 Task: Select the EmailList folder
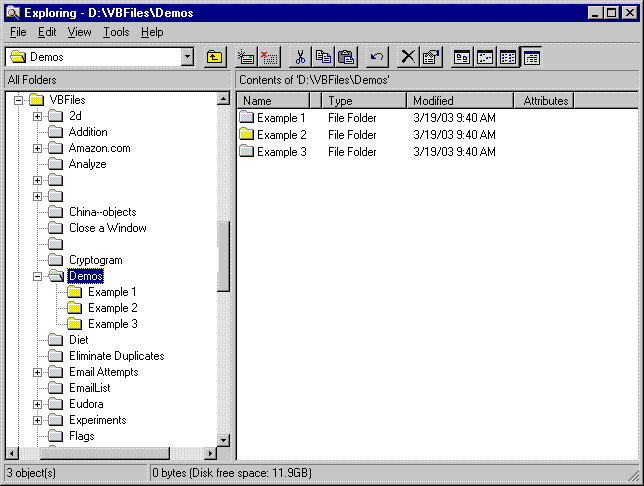pyautogui.click(x=90, y=388)
